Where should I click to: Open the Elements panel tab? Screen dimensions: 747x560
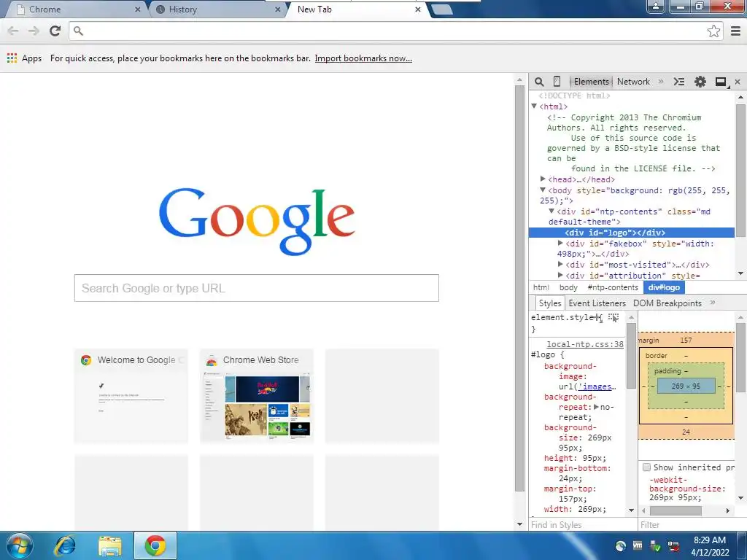[x=591, y=82]
